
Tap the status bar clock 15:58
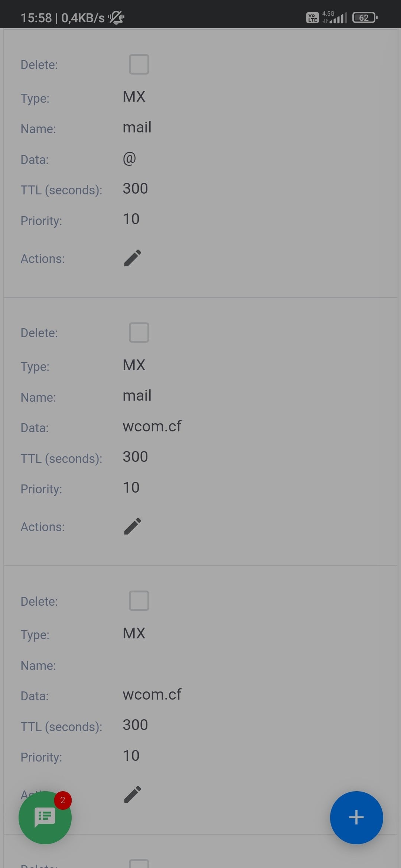[x=36, y=18]
